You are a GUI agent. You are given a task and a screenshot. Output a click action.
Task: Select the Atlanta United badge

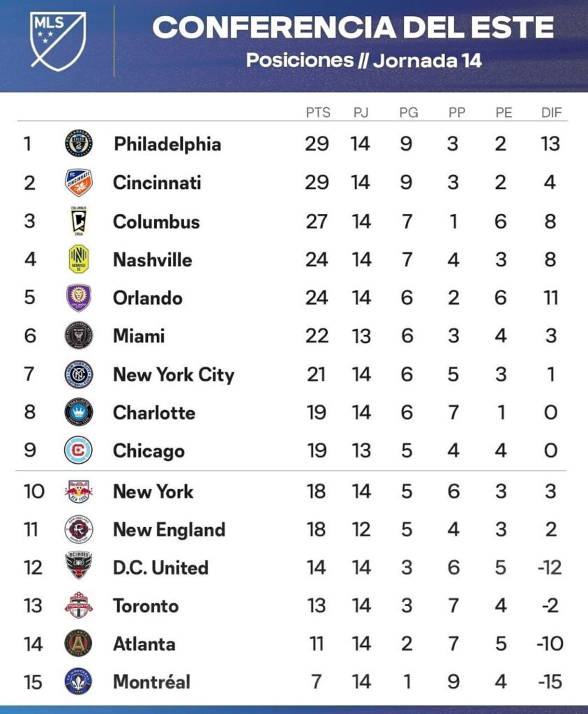[x=78, y=644]
